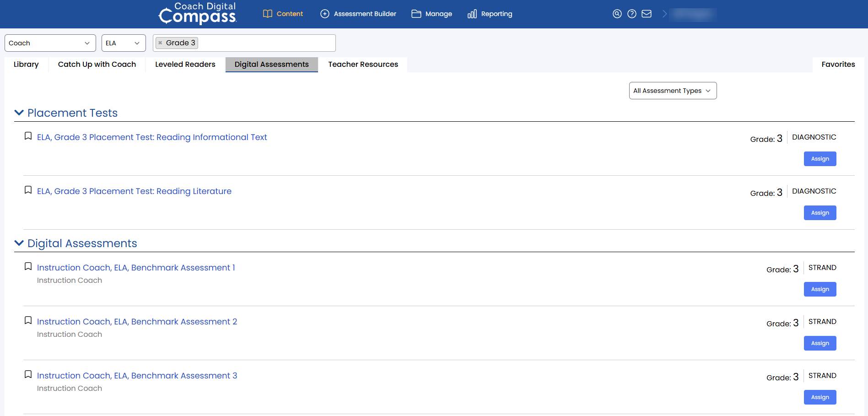Bookmark Benchmark Assessment 1
This screenshot has height=416, width=868.
[x=28, y=266]
